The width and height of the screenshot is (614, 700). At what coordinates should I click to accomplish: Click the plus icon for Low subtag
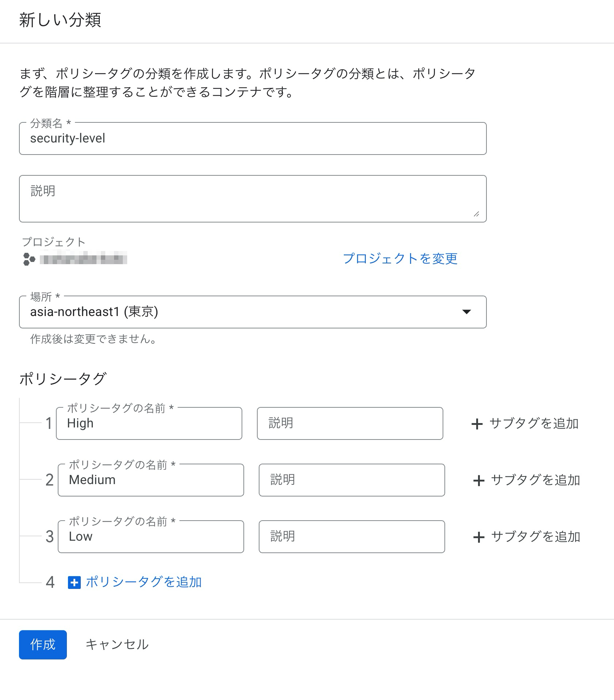pos(479,537)
